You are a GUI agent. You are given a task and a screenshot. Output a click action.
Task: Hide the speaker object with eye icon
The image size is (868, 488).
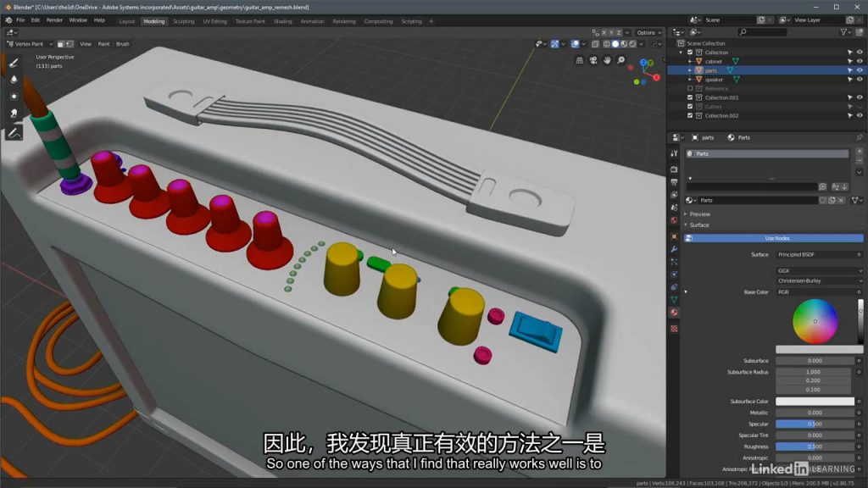860,79
